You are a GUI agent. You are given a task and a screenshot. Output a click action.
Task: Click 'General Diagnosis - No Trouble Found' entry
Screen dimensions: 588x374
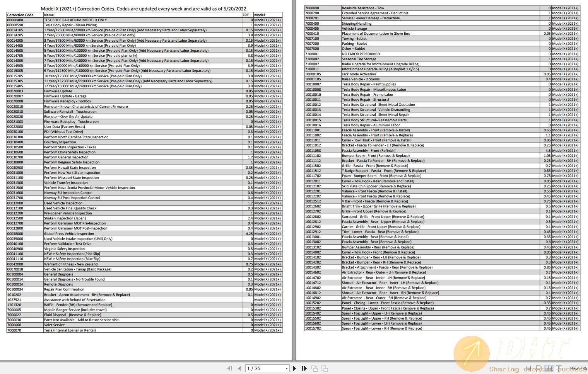click(74, 279)
